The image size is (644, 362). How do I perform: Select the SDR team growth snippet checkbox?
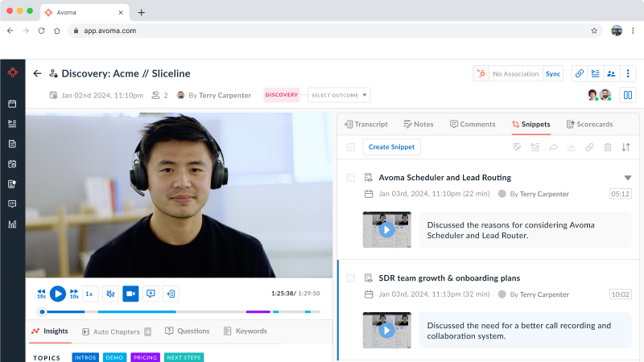pyautogui.click(x=351, y=278)
